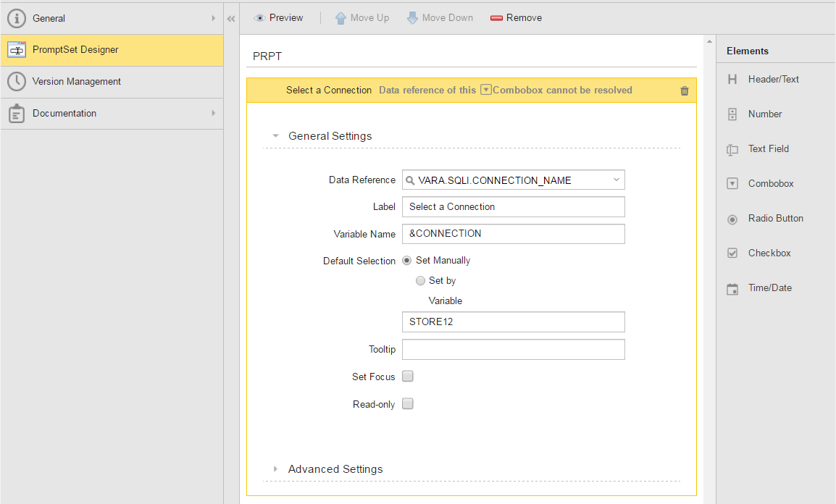Image resolution: width=836 pixels, height=504 pixels.
Task: Select the Set by Variable radio button
Action: pos(420,281)
